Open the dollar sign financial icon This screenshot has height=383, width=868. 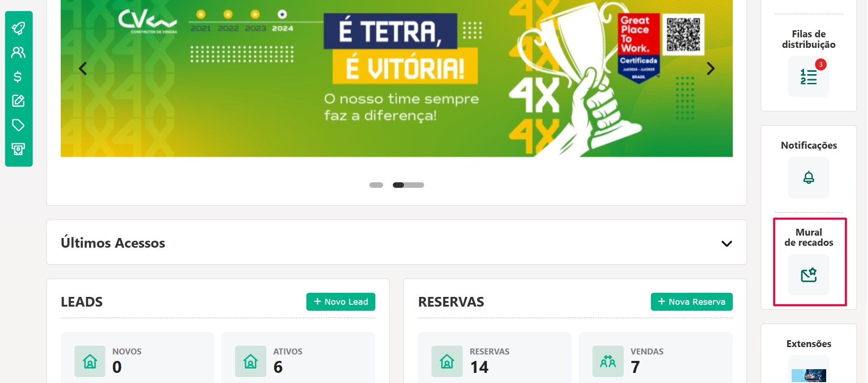click(x=18, y=76)
